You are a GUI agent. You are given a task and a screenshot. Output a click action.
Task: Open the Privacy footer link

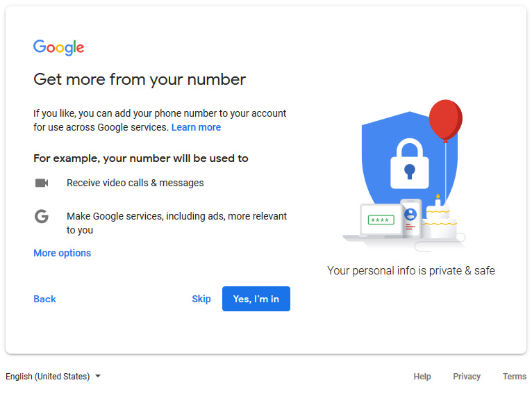467,377
